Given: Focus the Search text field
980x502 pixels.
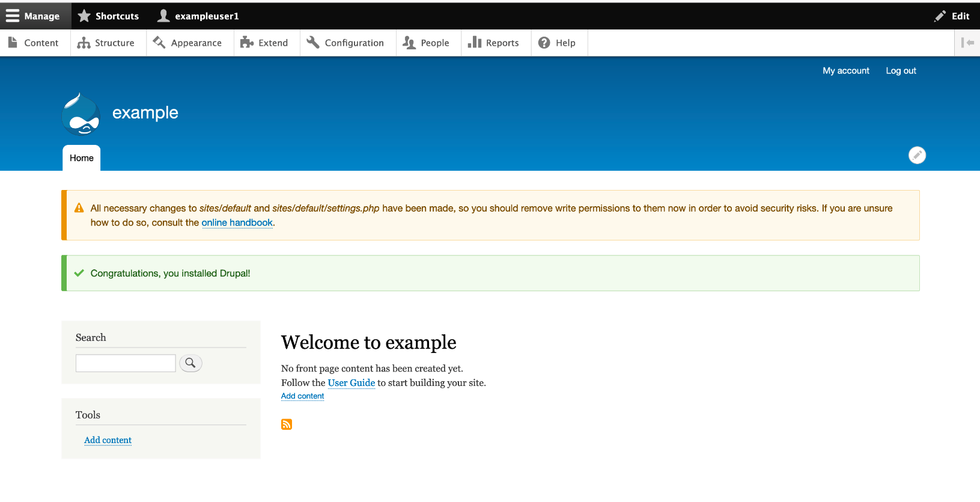Looking at the screenshot, I should coord(126,363).
